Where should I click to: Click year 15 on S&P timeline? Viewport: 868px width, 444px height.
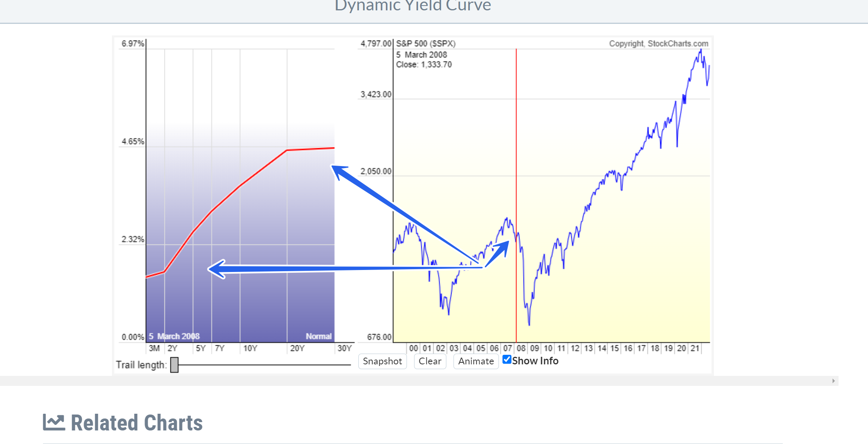coord(614,348)
